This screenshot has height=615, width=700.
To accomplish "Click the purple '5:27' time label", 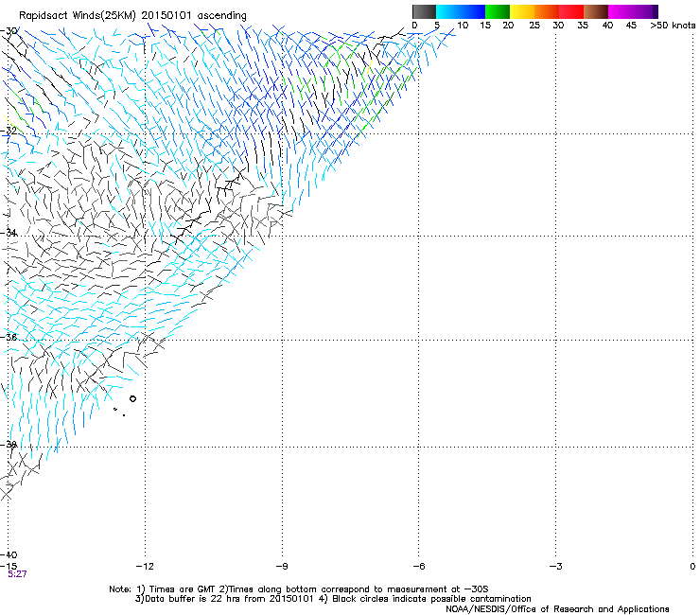I will point(17,574).
